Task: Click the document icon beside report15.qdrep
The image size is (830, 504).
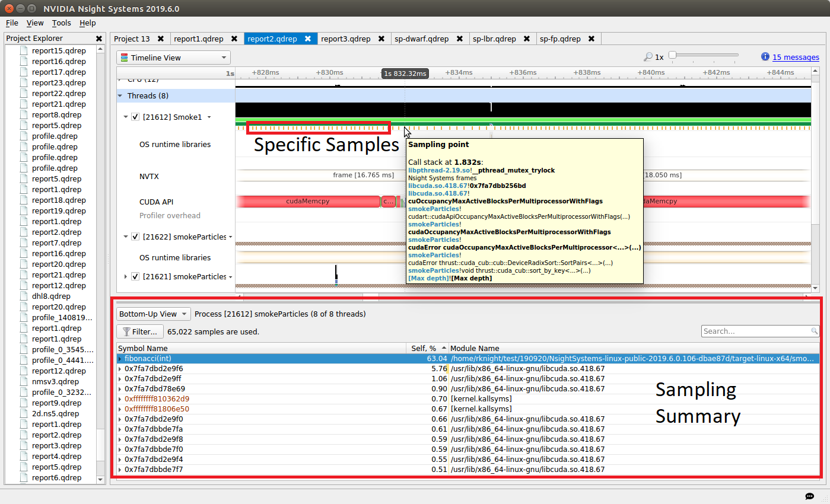Action: coord(24,50)
